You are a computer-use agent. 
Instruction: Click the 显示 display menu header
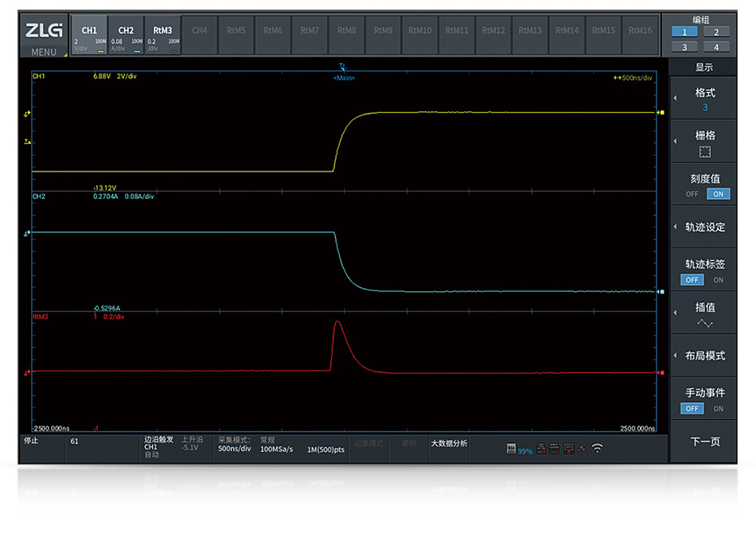pos(703,67)
